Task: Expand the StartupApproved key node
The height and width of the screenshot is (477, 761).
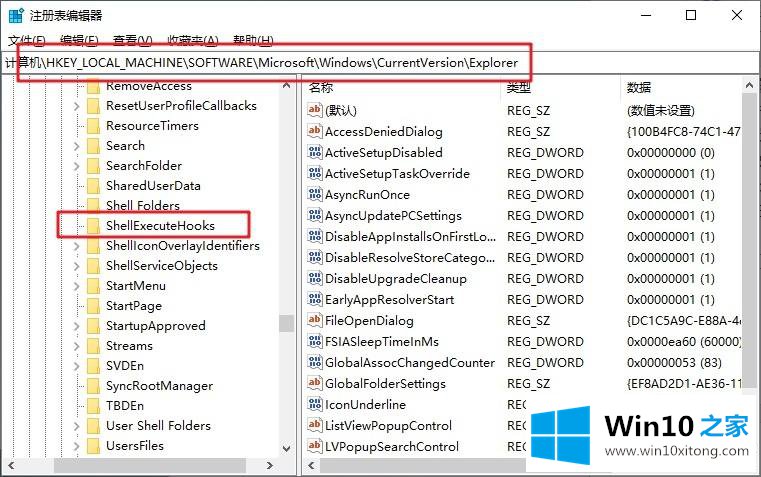Action: point(77,326)
